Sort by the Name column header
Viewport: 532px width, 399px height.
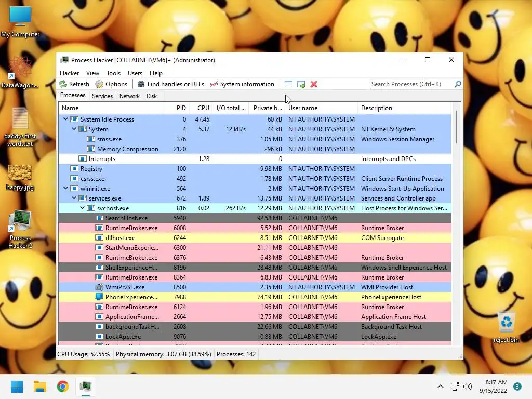[111, 108]
